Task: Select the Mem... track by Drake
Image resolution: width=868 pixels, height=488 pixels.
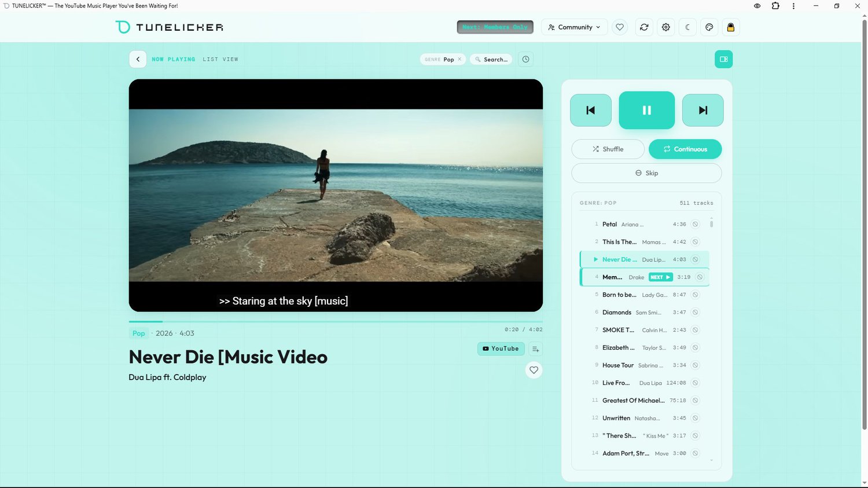Action: [x=643, y=277]
